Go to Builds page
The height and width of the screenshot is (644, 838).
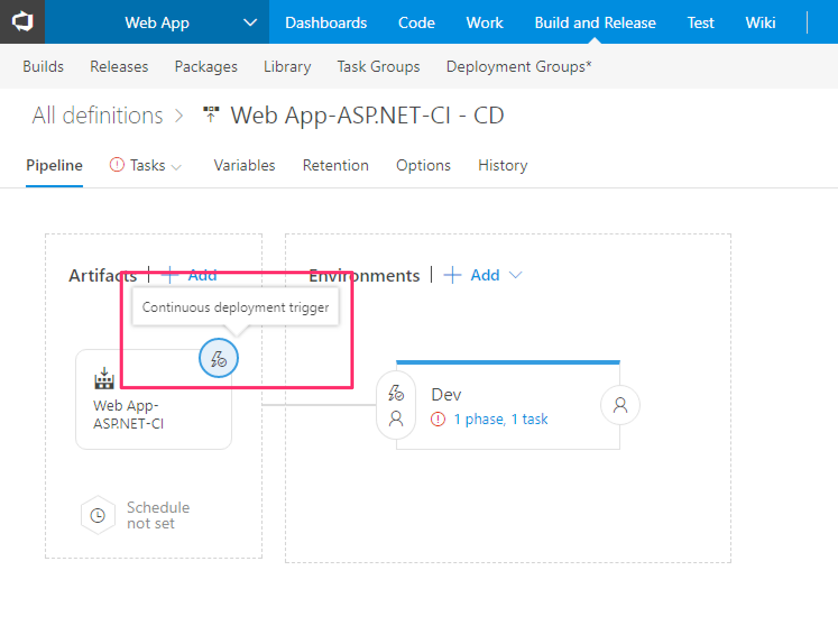coord(43,66)
